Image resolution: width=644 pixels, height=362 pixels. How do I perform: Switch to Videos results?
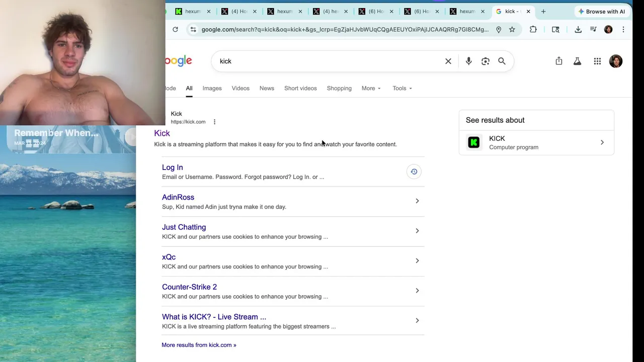pos(240,88)
